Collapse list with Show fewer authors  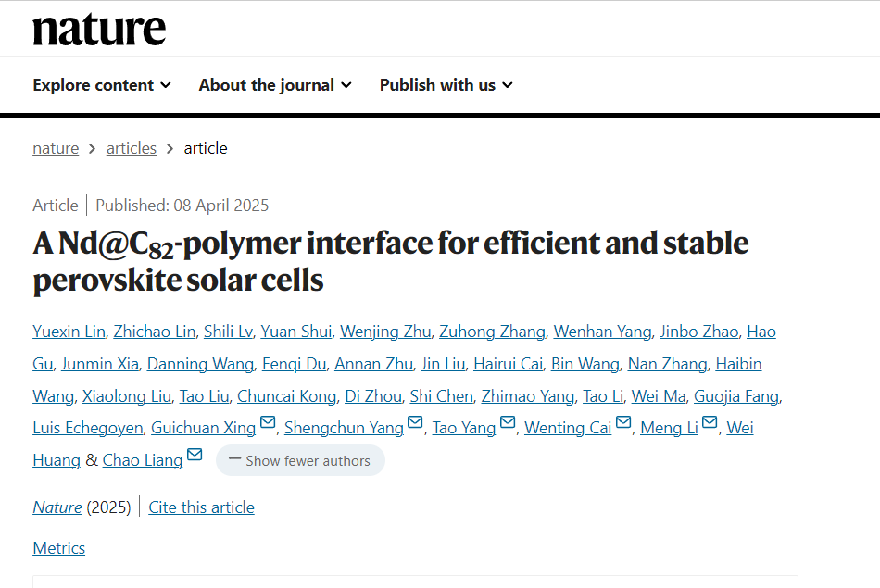click(300, 460)
